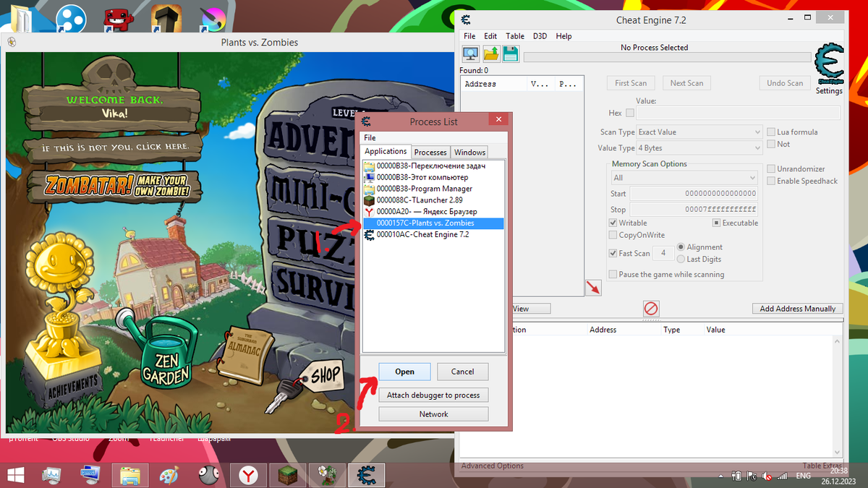Select 000010AC-Cheat Engine 7.2 process

coord(433,235)
